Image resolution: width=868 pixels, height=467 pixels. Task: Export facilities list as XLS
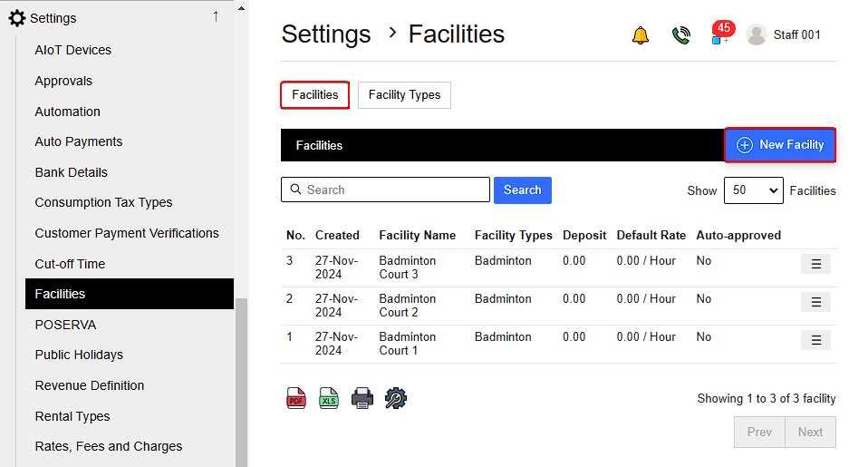(328, 398)
